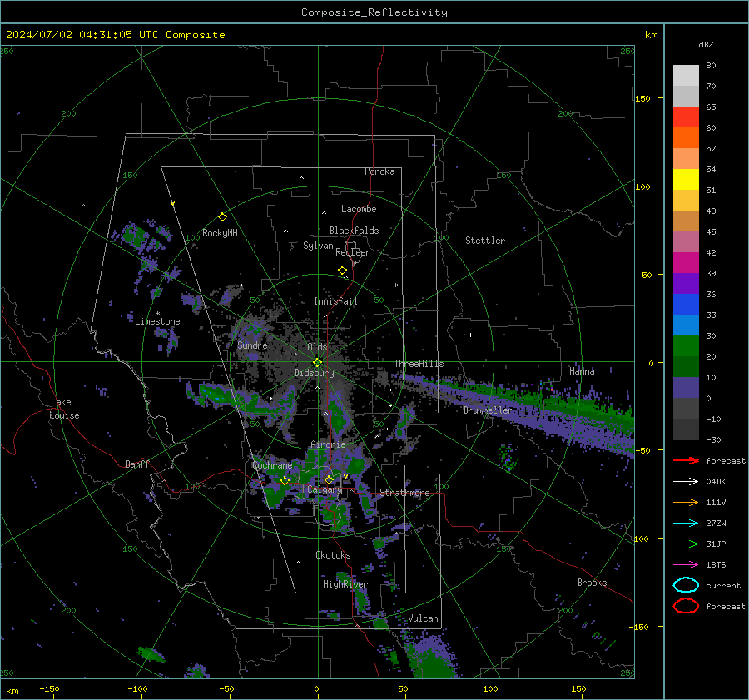The height and width of the screenshot is (700, 749).
Task: Click the red swatch below 65 dBZ
Action: (686, 117)
